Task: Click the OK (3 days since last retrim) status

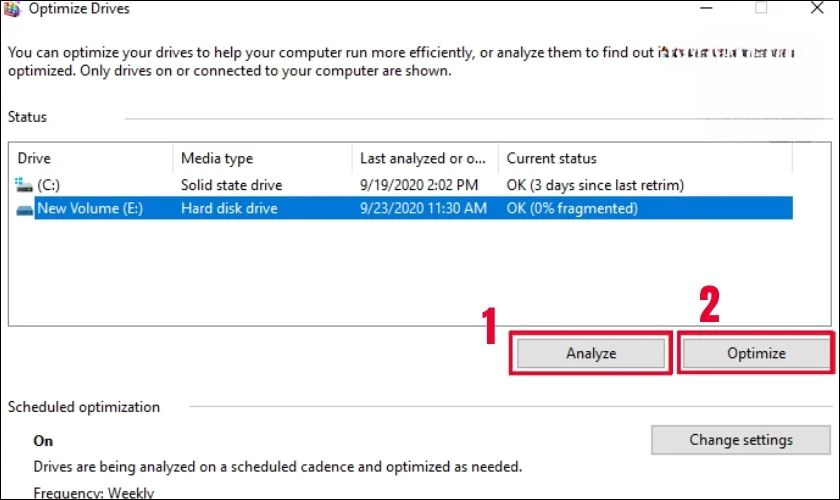Action: [x=595, y=185]
